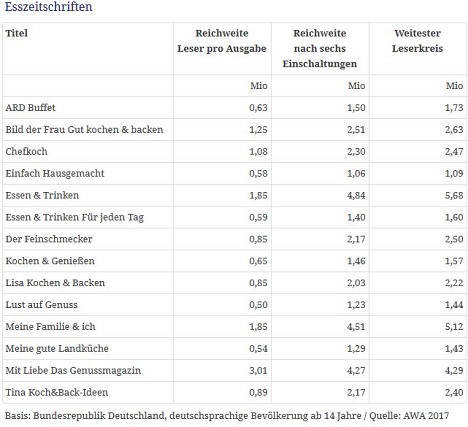Select the Tina Koch&Back-Ideen title

[x=57, y=392]
